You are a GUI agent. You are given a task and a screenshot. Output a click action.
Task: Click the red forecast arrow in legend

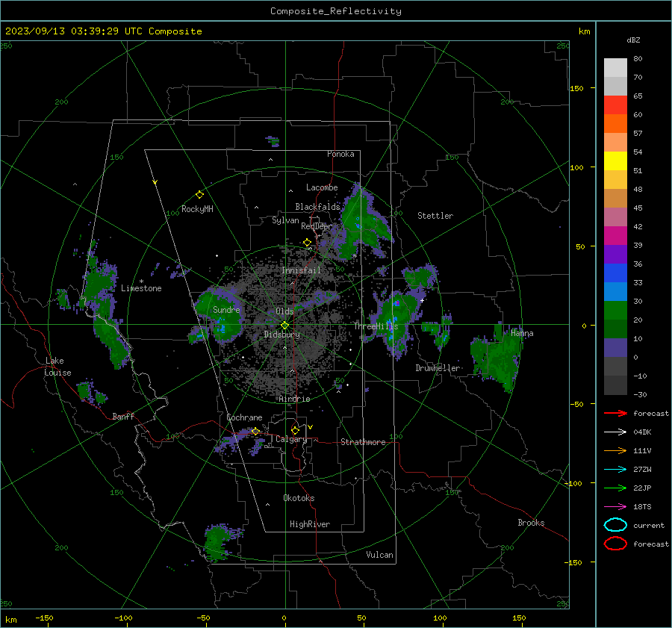pyautogui.click(x=615, y=413)
